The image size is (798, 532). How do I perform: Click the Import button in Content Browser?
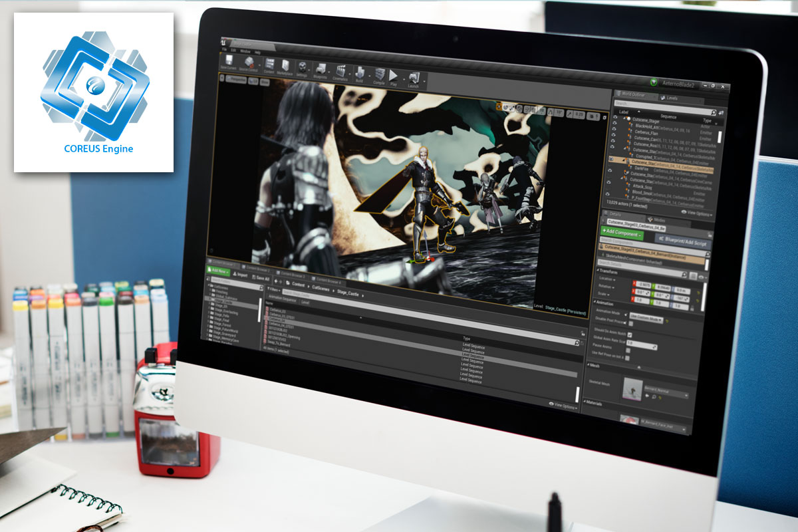(x=239, y=275)
